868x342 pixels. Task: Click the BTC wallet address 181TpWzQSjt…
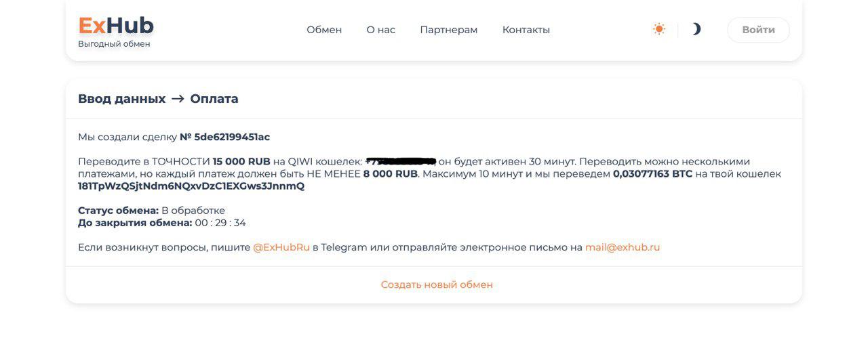point(191,186)
